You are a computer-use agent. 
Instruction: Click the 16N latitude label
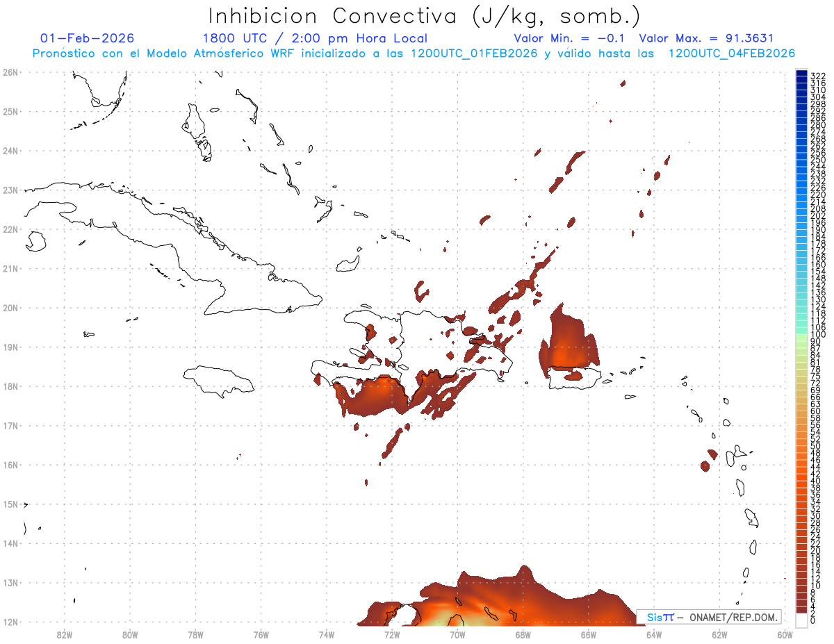[x=10, y=465]
